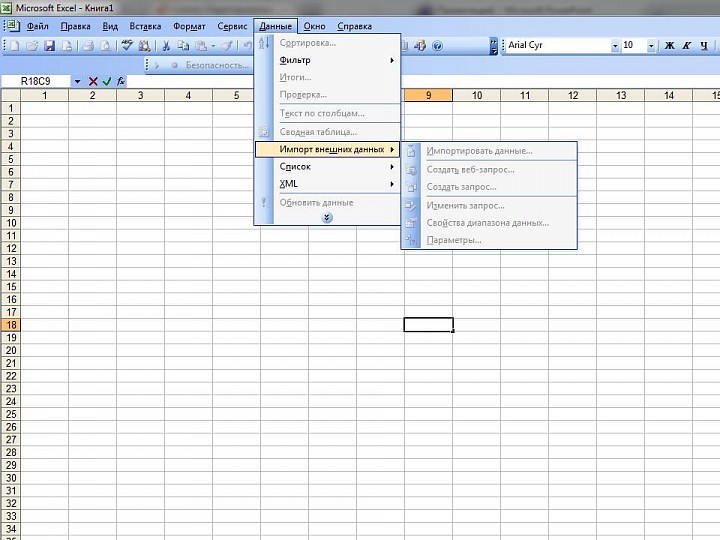
Task: Click the Данные menu title
Action: pyautogui.click(x=276, y=26)
